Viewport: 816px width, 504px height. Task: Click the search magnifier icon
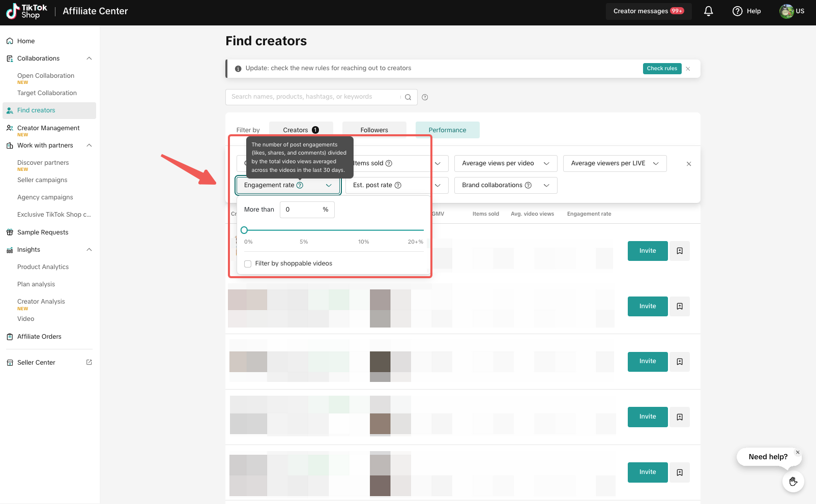408,97
